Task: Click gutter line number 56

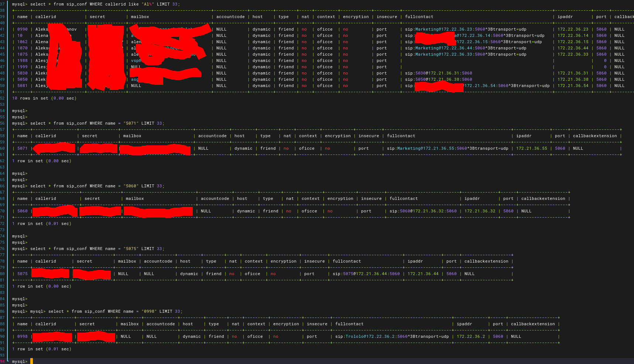Action: pos(2,123)
